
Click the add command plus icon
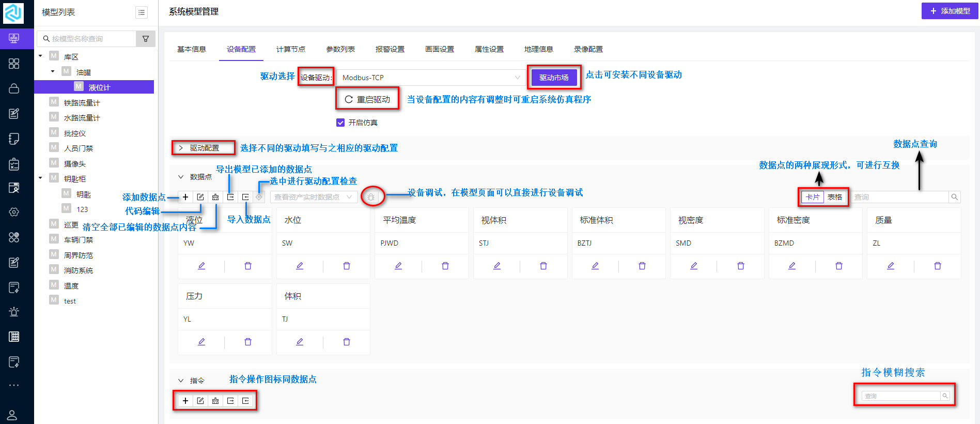(x=185, y=401)
